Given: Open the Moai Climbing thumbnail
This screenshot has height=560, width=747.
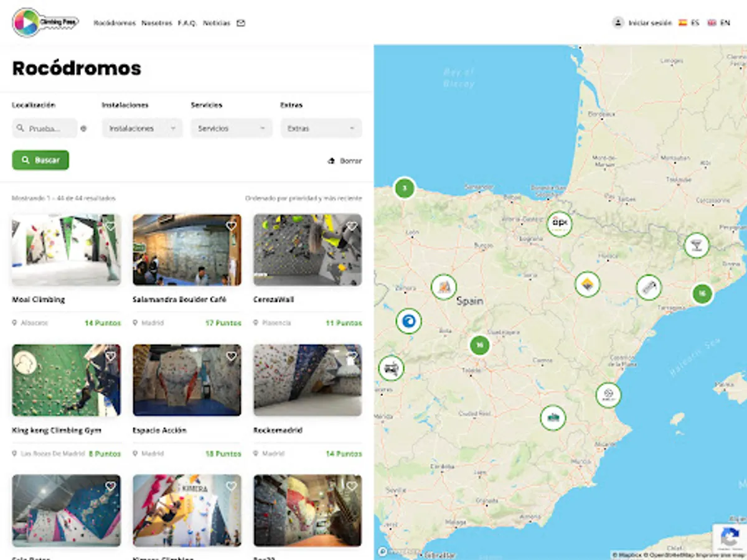Looking at the screenshot, I should [x=67, y=250].
